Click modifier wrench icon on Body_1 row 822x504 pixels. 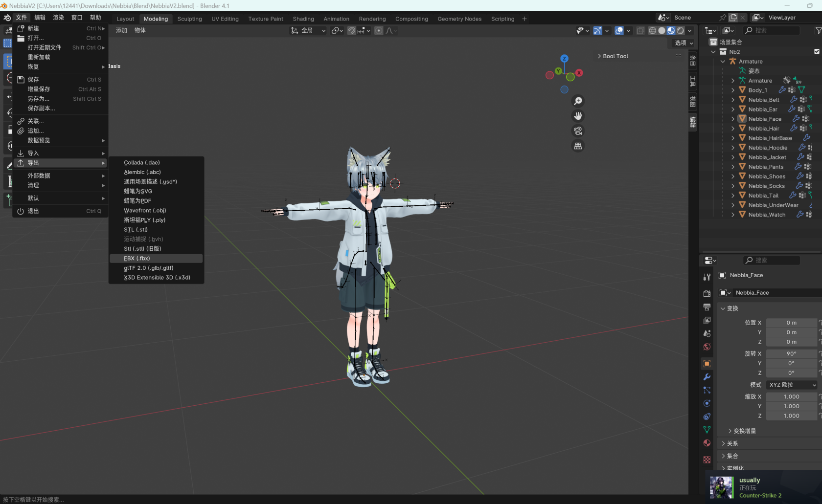pyautogui.click(x=782, y=90)
